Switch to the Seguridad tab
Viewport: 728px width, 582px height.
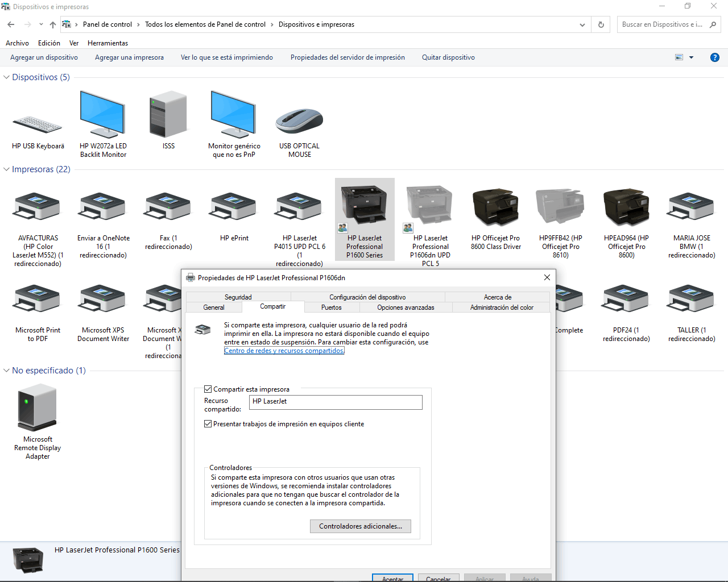pos(238,297)
